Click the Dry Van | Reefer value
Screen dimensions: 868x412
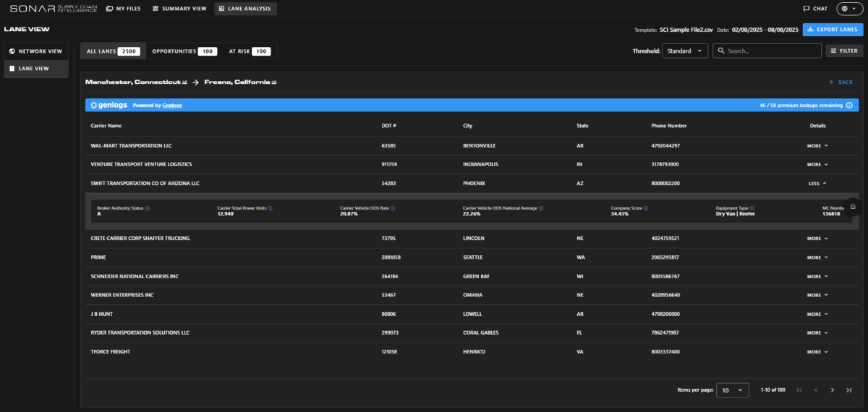tap(736, 215)
